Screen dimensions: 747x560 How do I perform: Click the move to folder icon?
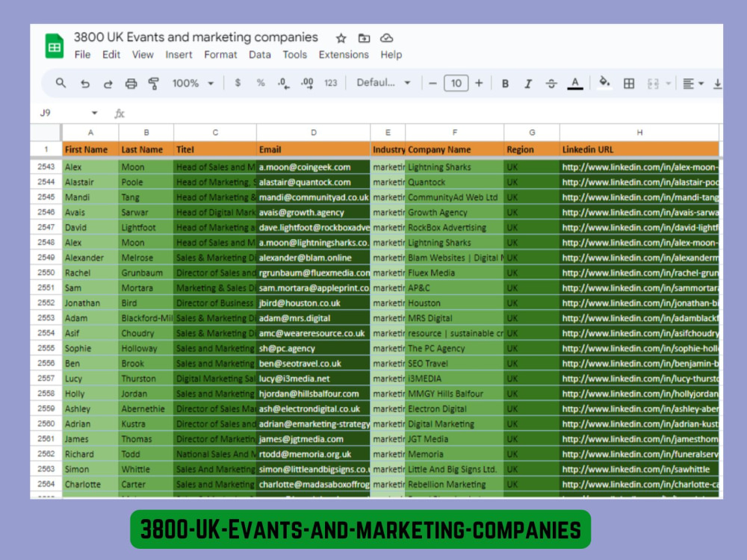click(x=364, y=38)
